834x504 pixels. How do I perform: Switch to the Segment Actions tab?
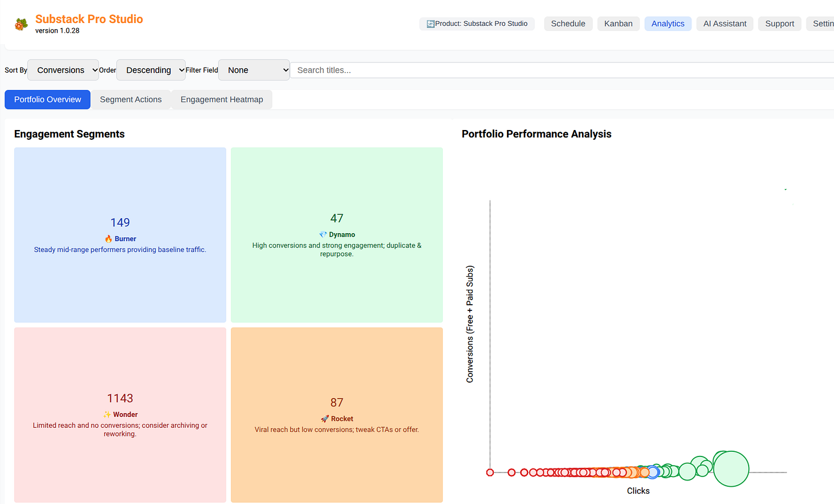pos(131,100)
